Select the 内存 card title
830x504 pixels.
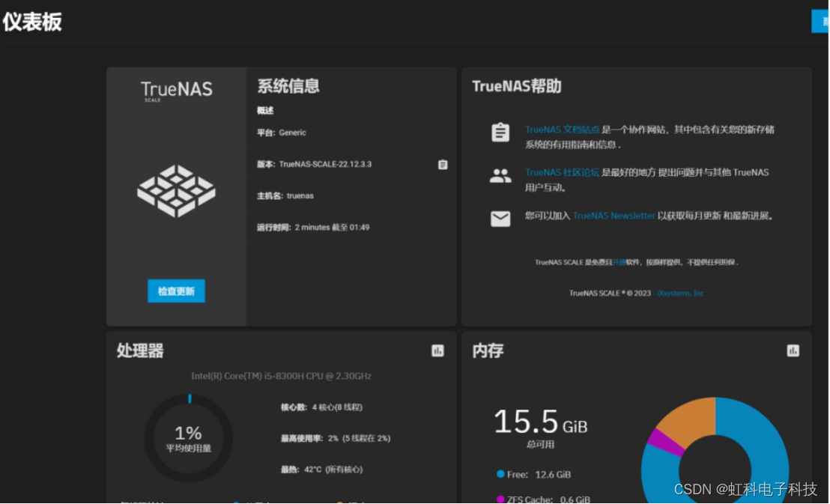pos(488,350)
